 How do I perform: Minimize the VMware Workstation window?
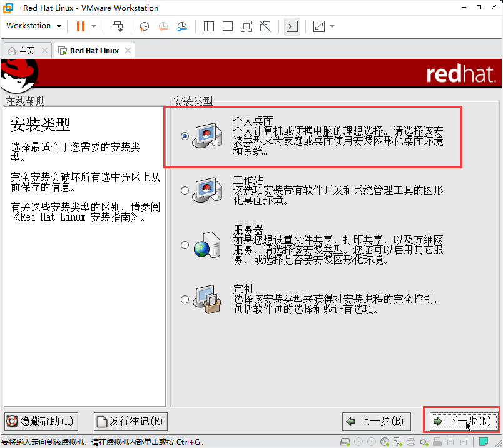tap(464, 8)
